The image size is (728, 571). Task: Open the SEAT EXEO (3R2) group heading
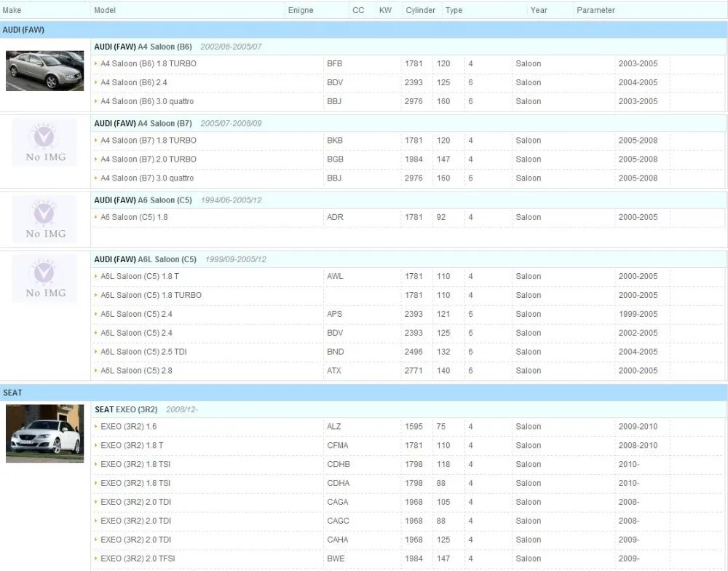tap(126, 409)
